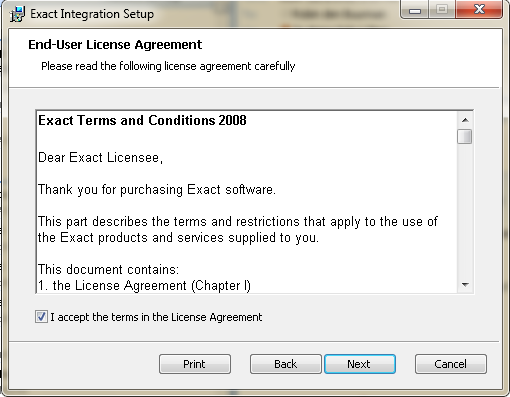510x397 pixels.
Task: Click the 'Exact Integration Setup' title bar text
Action: tap(92, 14)
